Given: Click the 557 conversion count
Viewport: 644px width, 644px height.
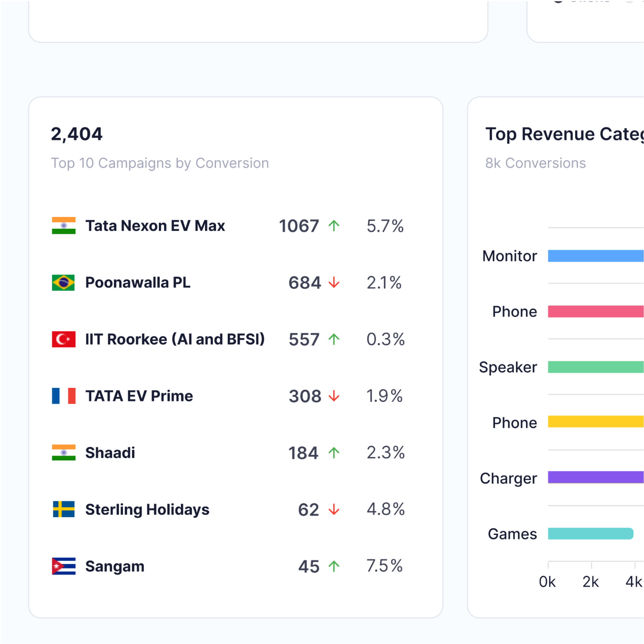Looking at the screenshot, I should coord(304,339).
